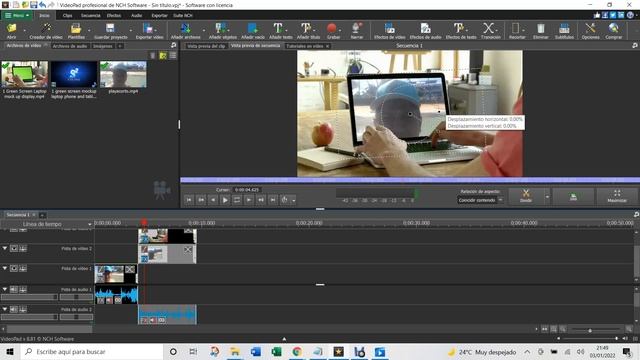Viewport: 640px width, 360px height.
Task: Switch to the Efectos ribbon tab
Action: pyautogui.click(x=114, y=16)
